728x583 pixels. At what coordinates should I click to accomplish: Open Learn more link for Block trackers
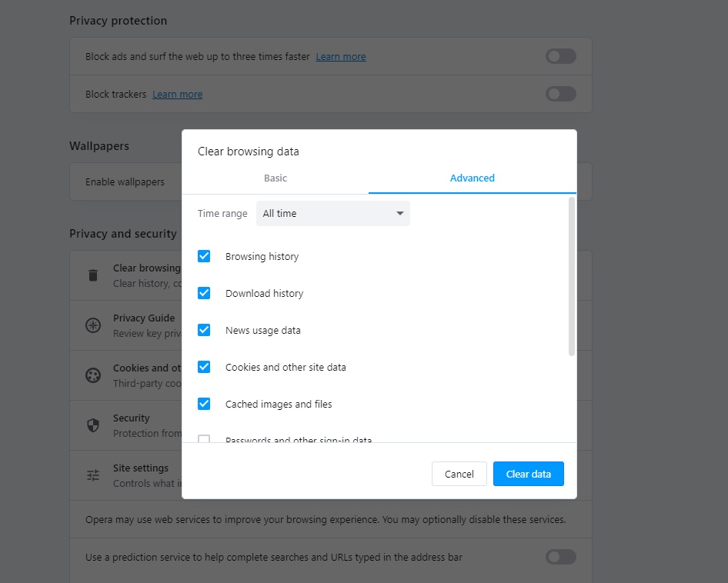178,95
